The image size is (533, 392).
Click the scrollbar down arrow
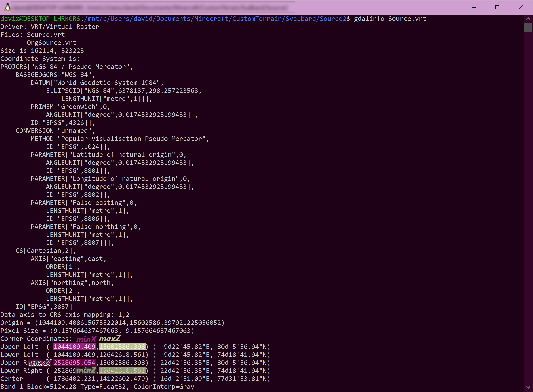point(528,387)
